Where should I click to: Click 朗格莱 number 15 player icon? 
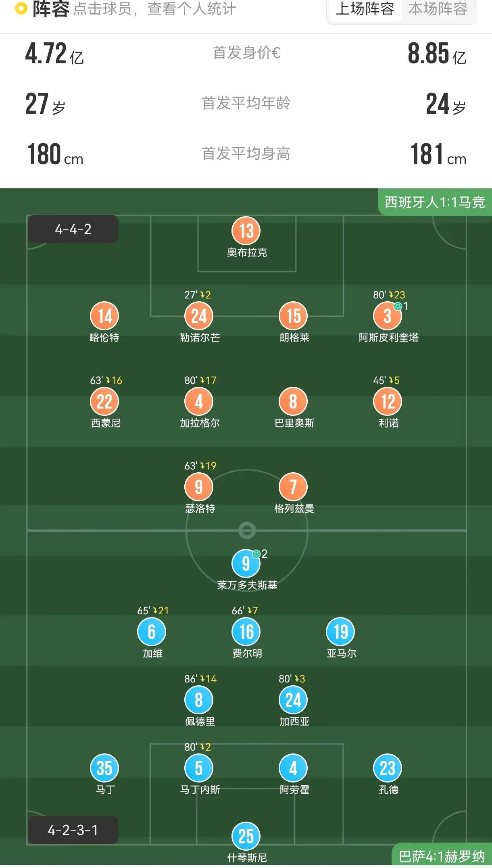pos(293,316)
